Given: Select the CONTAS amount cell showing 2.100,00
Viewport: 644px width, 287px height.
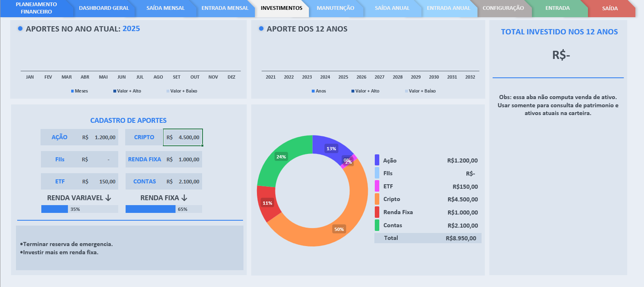Looking at the screenshot, I should pos(183,181).
